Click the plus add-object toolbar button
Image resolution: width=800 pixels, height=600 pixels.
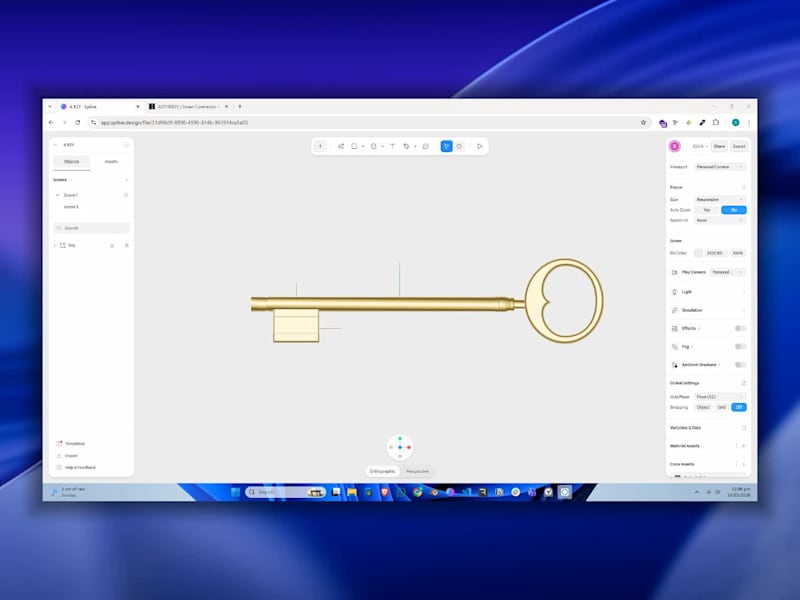click(320, 146)
